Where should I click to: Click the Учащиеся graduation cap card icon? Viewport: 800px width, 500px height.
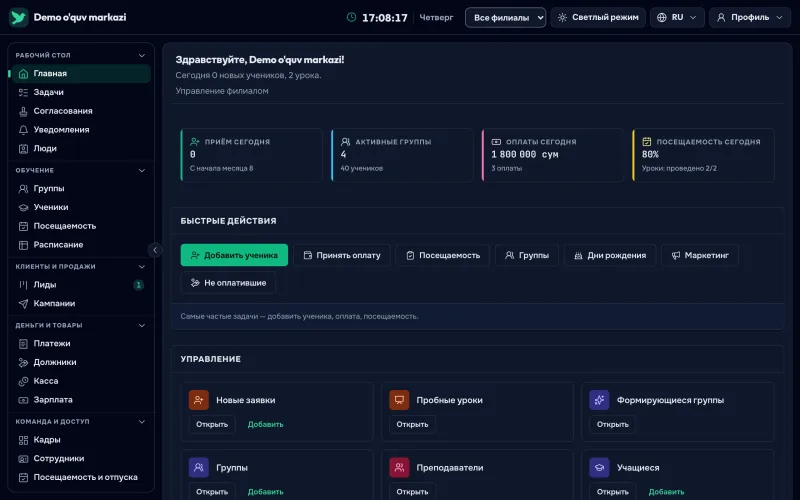(599, 467)
